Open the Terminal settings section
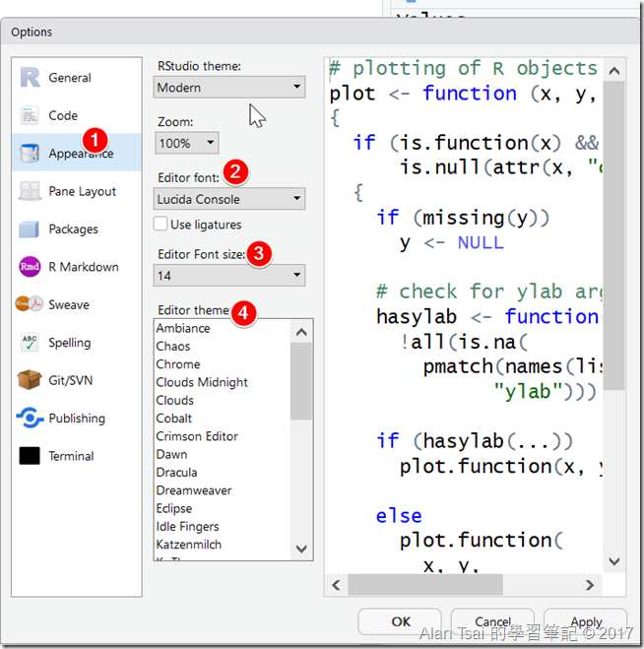644x649 pixels. click(77, 456)
